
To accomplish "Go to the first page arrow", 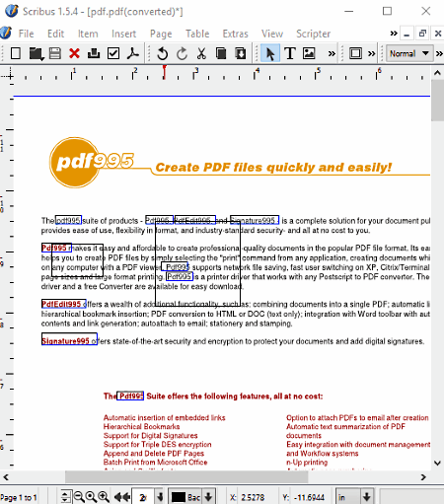I will click(117, 497).
